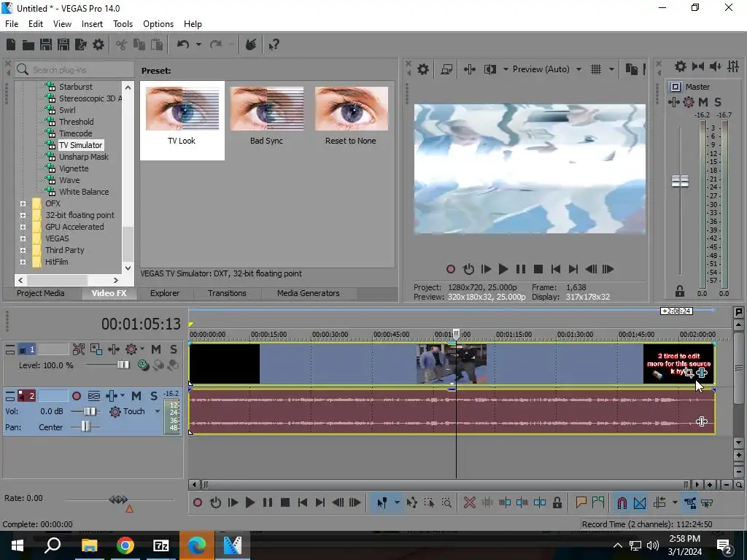The width and height of the screenshot is (747, 560).
Task: Toggle Split Screen View in the preview
Action: (x=489, y=69)
